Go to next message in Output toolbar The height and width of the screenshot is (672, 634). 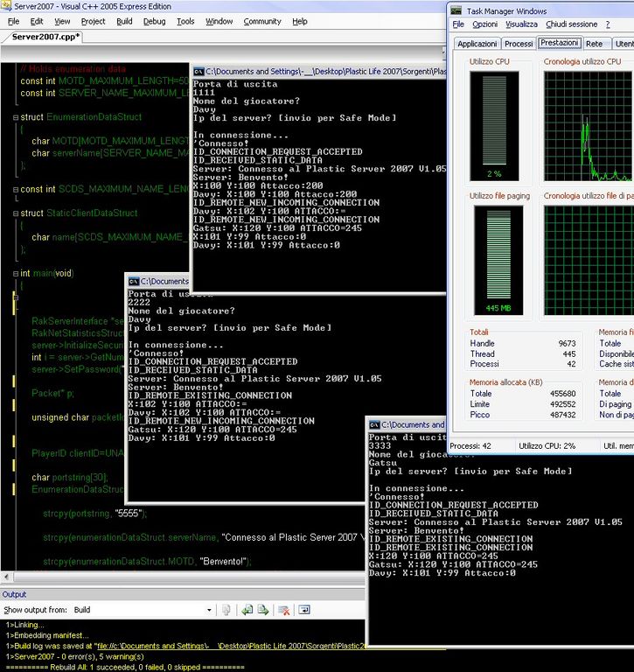263,610
